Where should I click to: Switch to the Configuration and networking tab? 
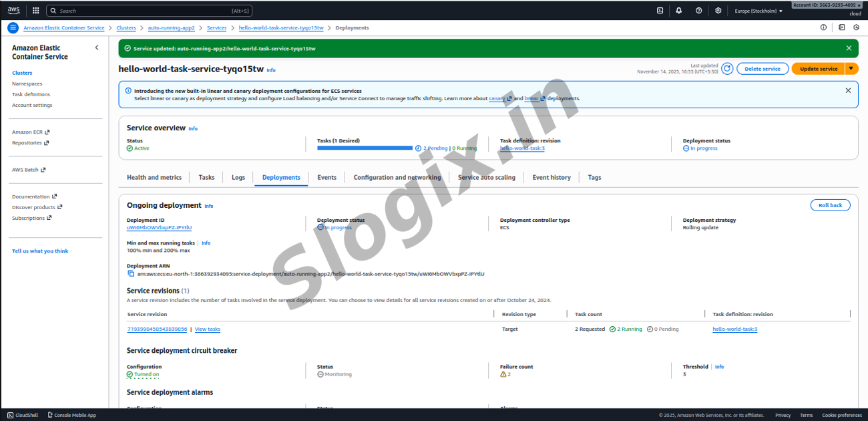(397, 177)
